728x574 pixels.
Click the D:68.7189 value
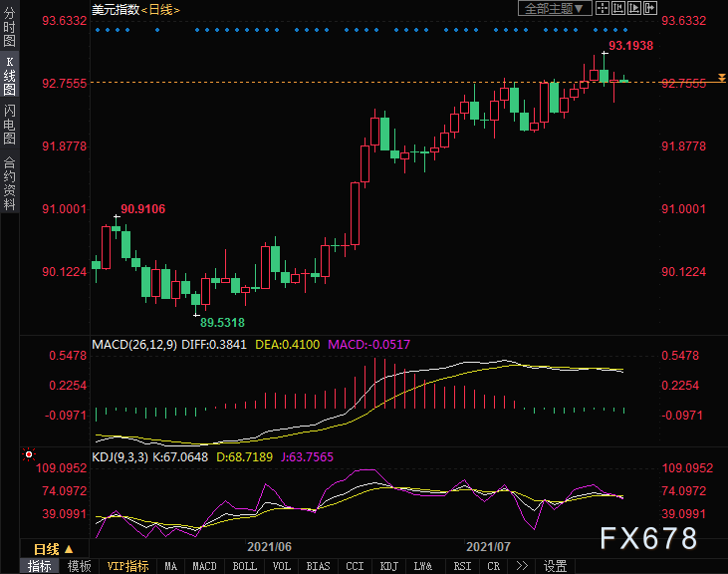(x=245, y=457)
